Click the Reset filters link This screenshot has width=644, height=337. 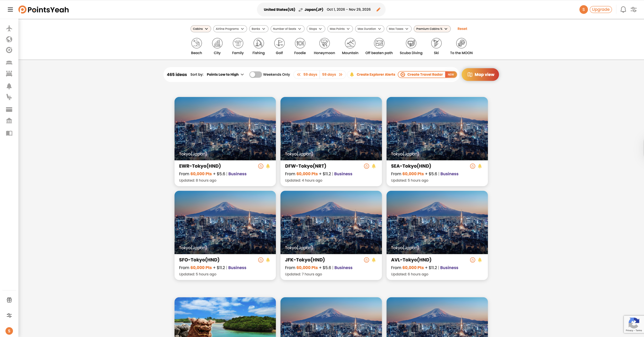462,29
